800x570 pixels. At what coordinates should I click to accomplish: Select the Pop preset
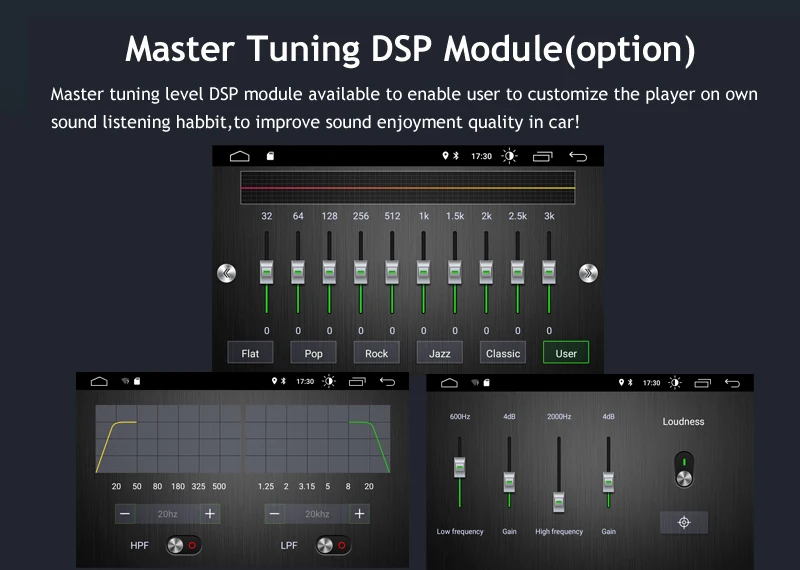pyautogui.click(x=313, y=353)
